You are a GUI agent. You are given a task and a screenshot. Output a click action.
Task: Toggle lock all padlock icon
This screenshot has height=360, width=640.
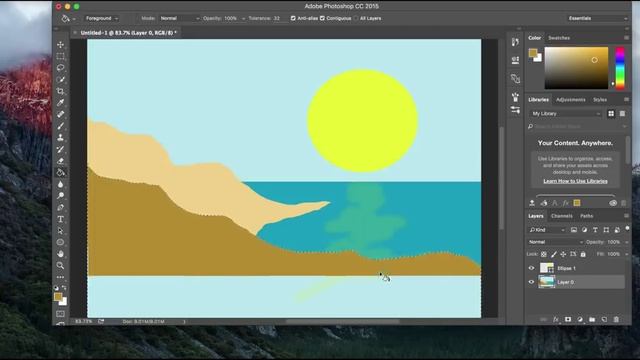583,254
